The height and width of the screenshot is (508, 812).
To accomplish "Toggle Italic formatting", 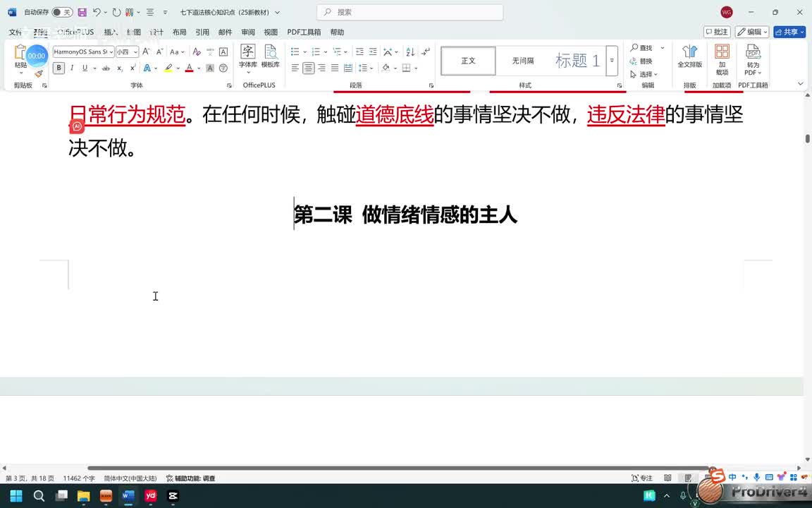I will [72, 68].
